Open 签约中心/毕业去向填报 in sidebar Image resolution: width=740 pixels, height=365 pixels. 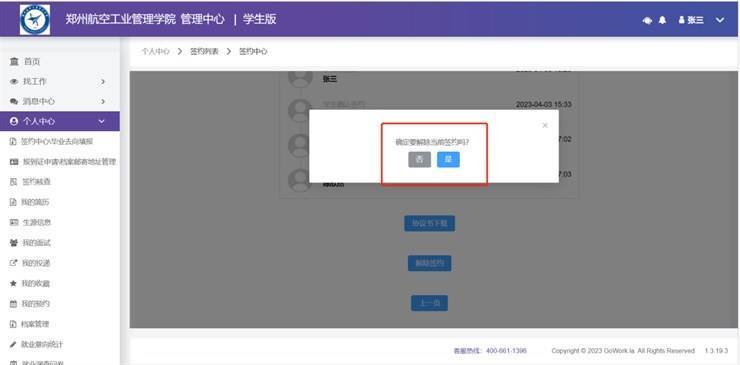pos(57,141)
